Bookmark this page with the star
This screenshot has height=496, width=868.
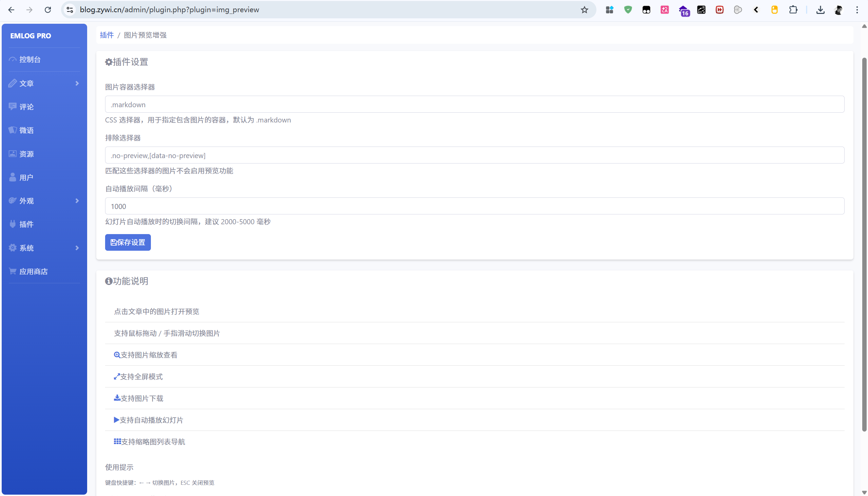(585, 10)
